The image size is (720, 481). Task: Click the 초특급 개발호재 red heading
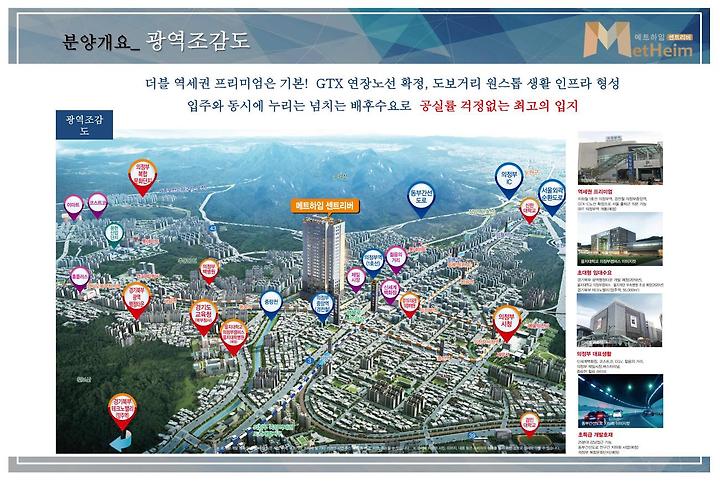click(595, 435)
